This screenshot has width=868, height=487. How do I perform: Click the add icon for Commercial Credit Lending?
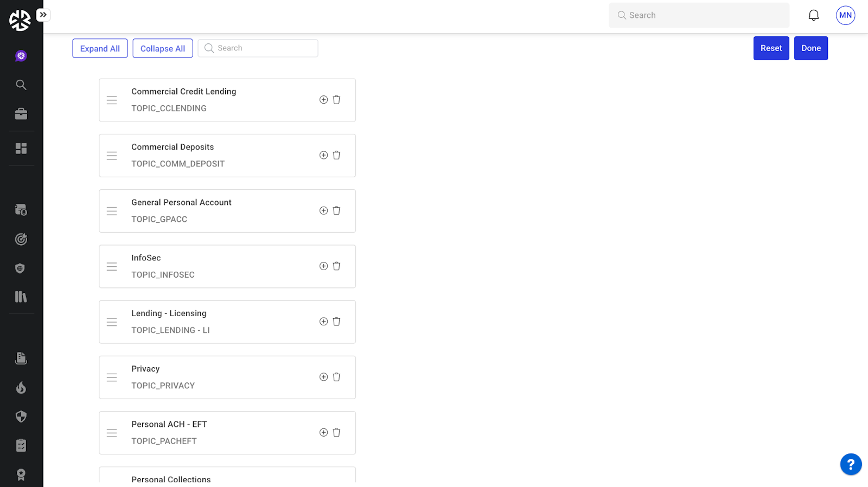(323, 100)
